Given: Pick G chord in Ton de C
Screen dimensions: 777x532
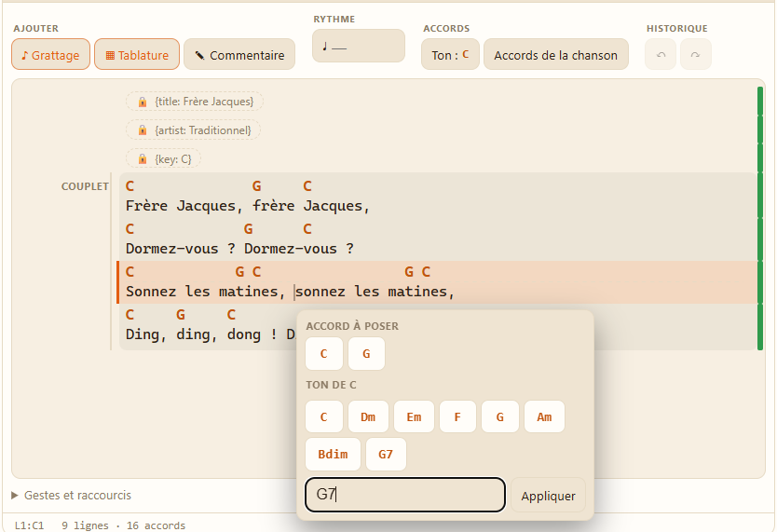Looking at the screenshot, I should (x=500, y=416).
